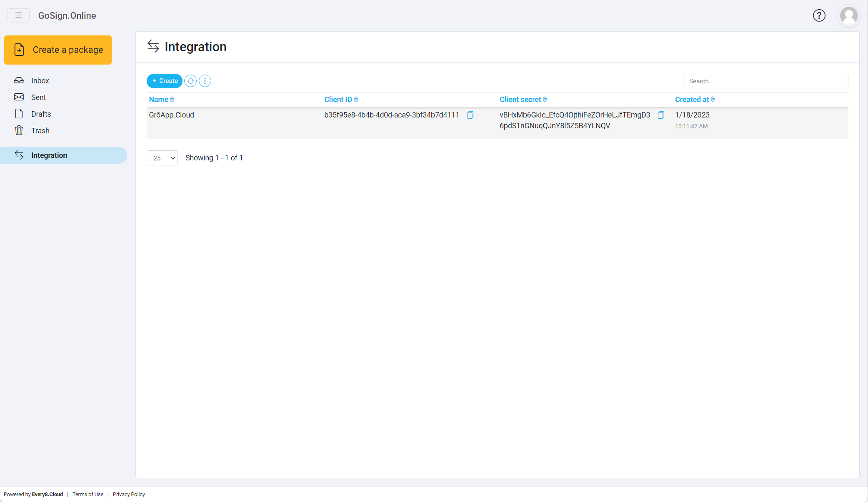
Task: Open the three-dot options menu next to Create
Action: pos(205,81)
